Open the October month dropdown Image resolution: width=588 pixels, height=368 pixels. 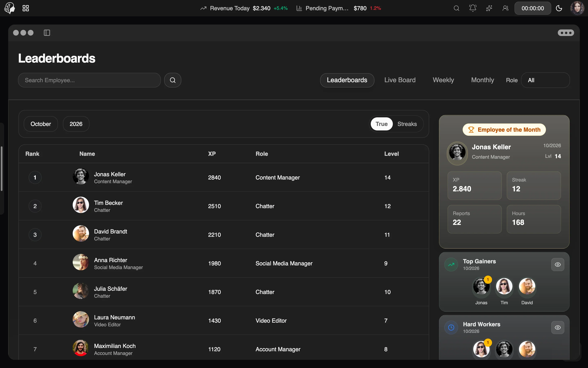[x=41, y=124]
